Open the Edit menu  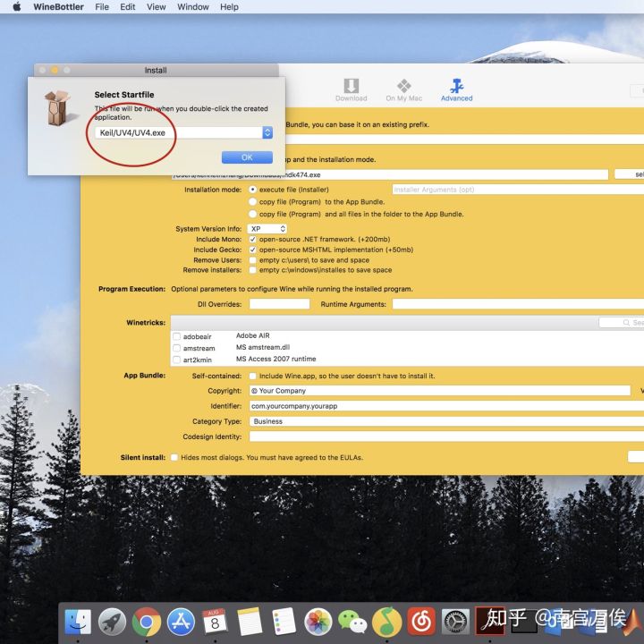coord(127,6)
